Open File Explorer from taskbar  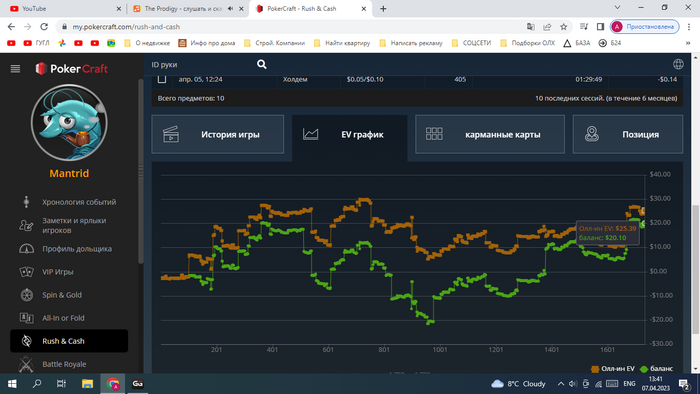pos(87,384)
